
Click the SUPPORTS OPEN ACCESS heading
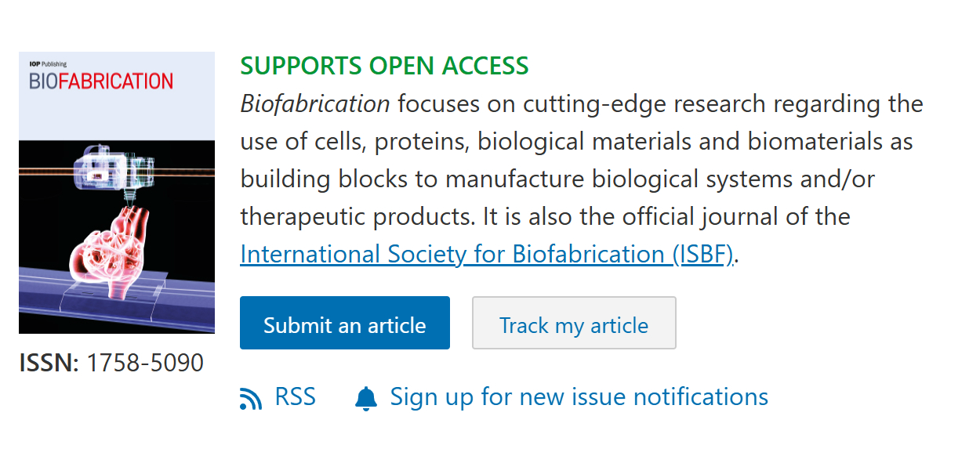tap(384, 67)
